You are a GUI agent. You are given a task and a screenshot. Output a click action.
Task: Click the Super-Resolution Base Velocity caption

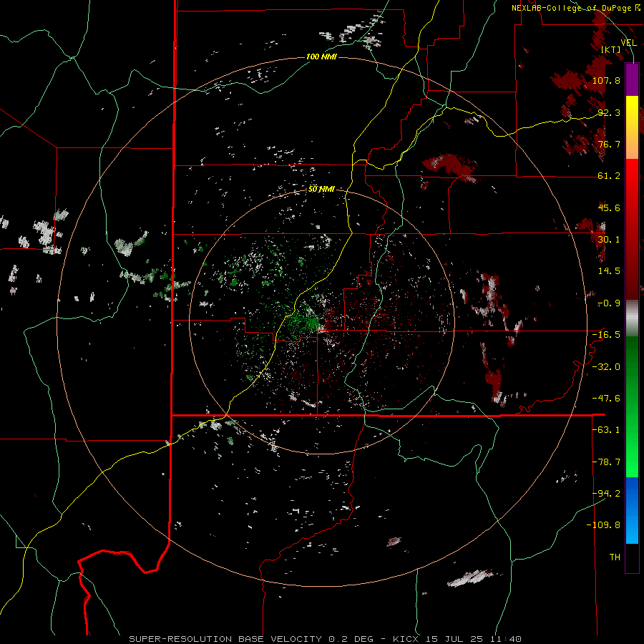click(x=326, y=639)
